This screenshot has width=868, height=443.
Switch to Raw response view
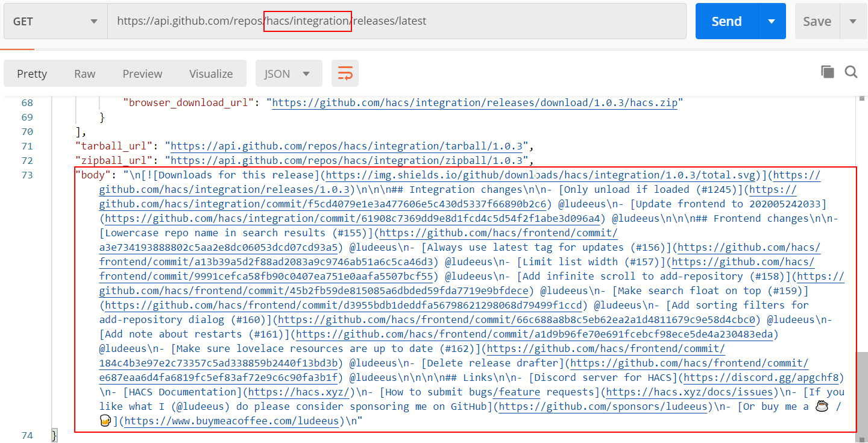[84, 74]
